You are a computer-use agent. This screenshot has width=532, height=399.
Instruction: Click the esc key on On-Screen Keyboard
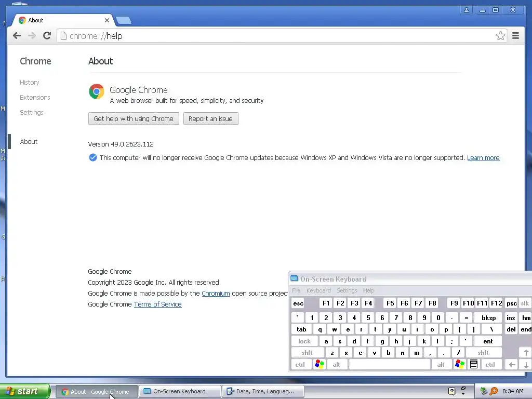point(299,303)
